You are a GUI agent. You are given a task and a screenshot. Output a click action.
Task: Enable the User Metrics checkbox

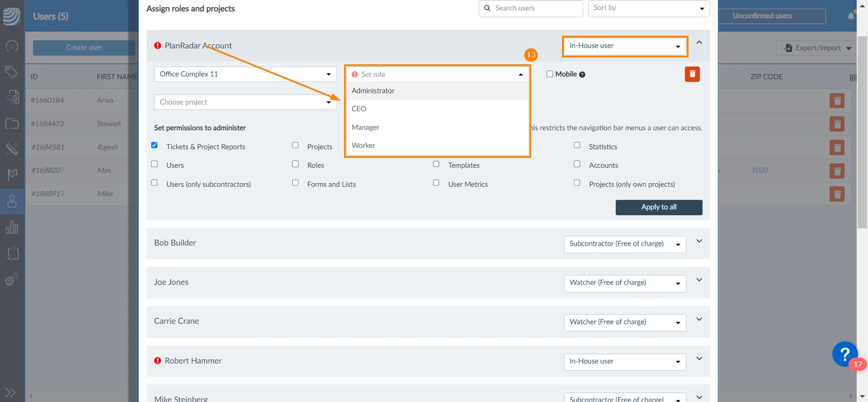coord(436,183)
